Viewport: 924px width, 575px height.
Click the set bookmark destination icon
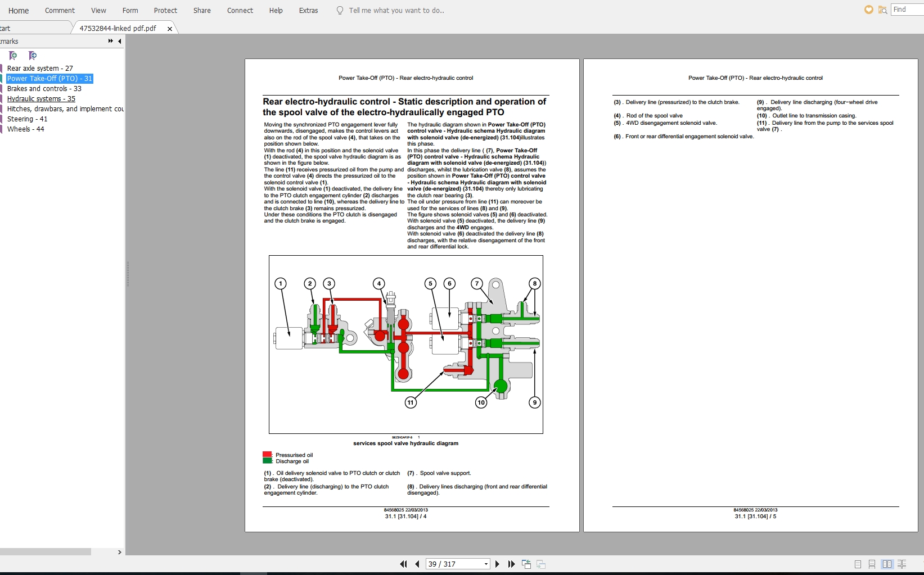pyautogui.click(x=33, y=56)
